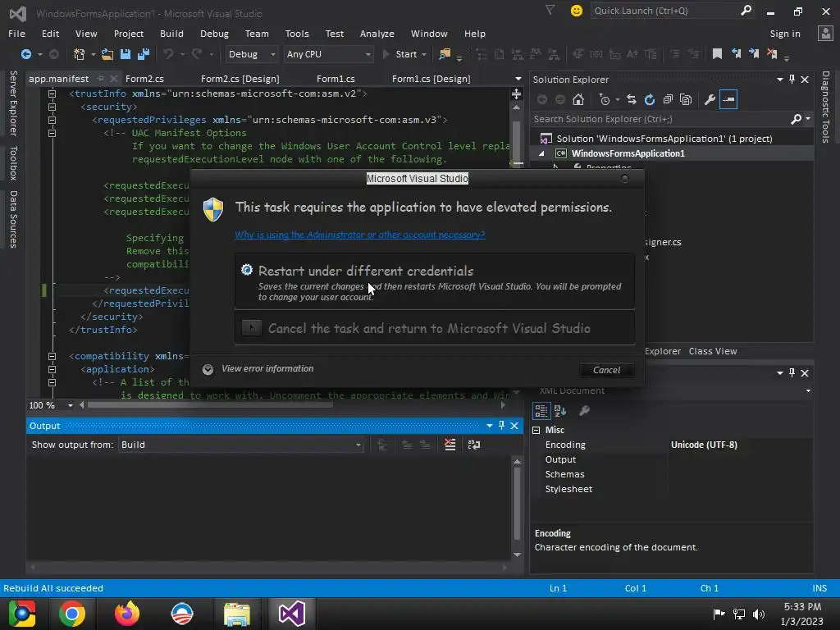Click the feedback smiley icon

[577, 11]
